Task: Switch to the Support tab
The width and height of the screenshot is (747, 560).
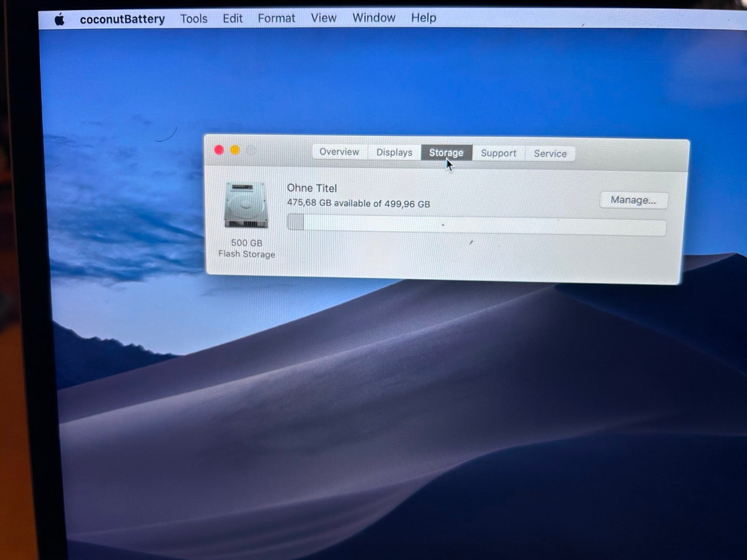Action: [499, 153]
